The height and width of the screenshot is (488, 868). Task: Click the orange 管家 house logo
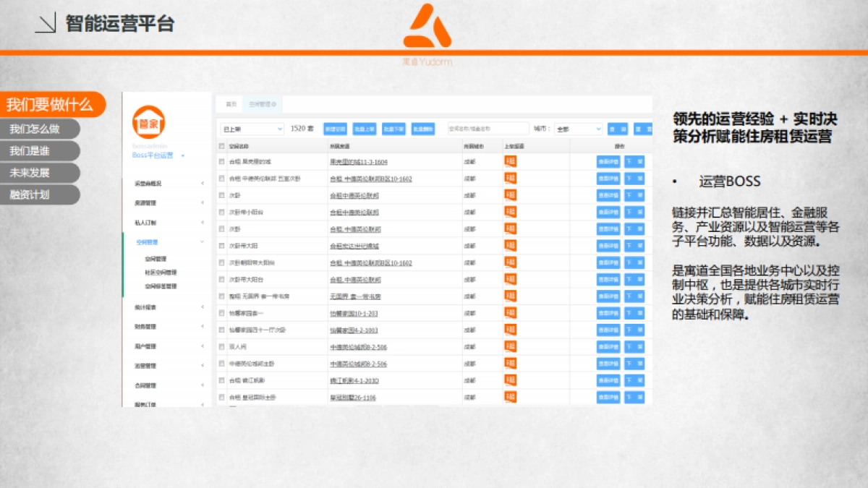pyautogui.click(x=150, y=124)
